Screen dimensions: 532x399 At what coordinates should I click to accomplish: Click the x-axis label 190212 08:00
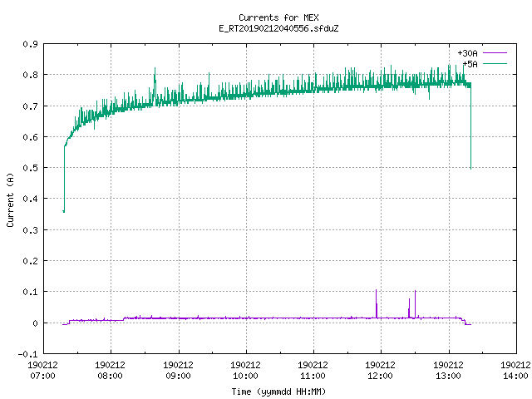tap(111, 370)
